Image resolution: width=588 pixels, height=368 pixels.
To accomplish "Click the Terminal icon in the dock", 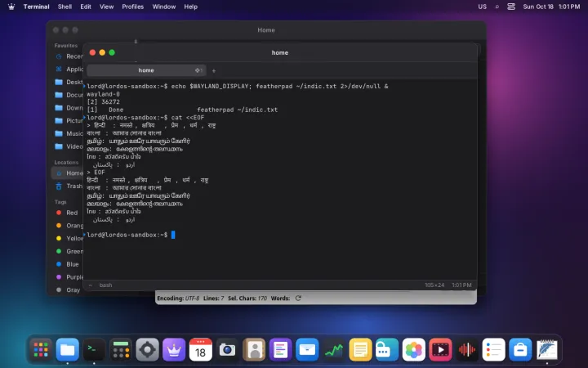I will tap(94, 350).
